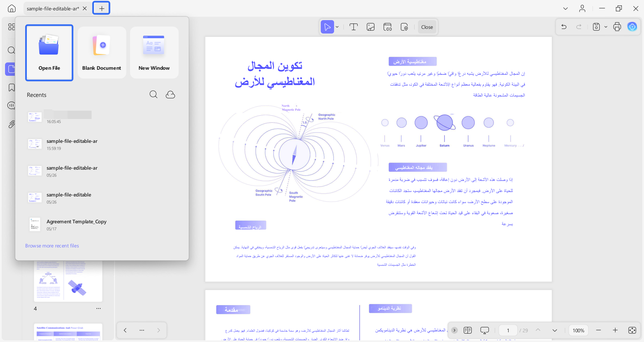Print the document
644x342 pixels.
pos(617,27)
